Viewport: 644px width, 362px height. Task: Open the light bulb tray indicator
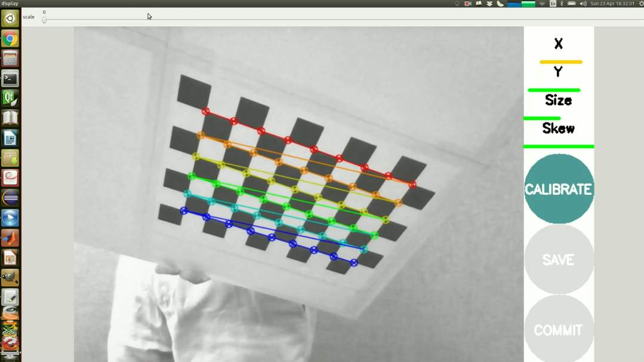pyautogui.click(x=457, y=4)
